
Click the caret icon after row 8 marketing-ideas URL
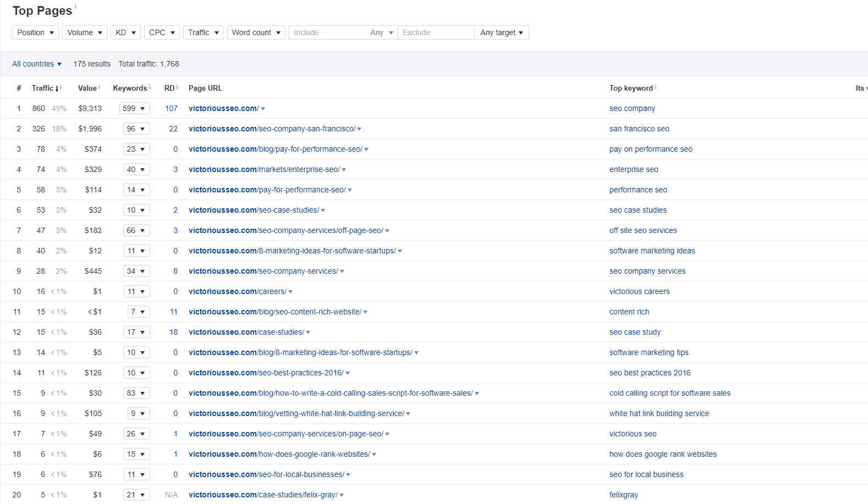(400, 251)
